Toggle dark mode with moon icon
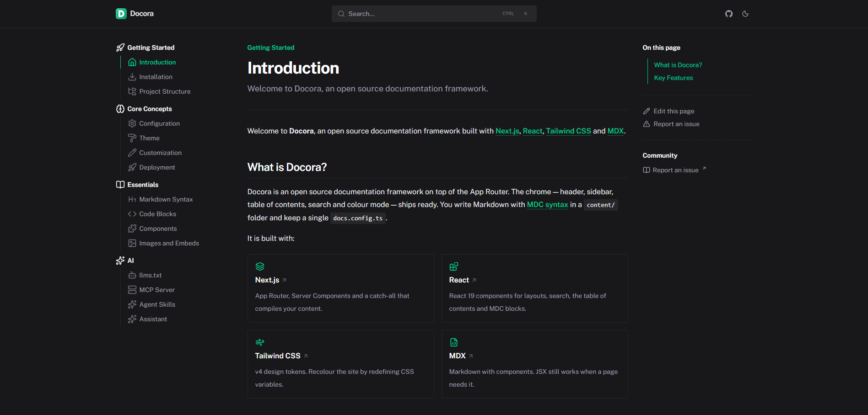 pos(745,14)
